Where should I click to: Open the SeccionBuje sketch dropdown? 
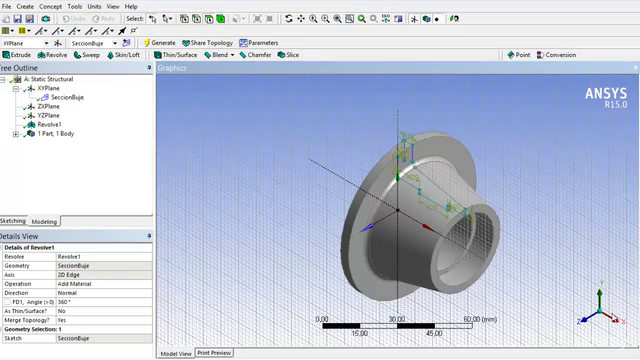pos(115,43)
